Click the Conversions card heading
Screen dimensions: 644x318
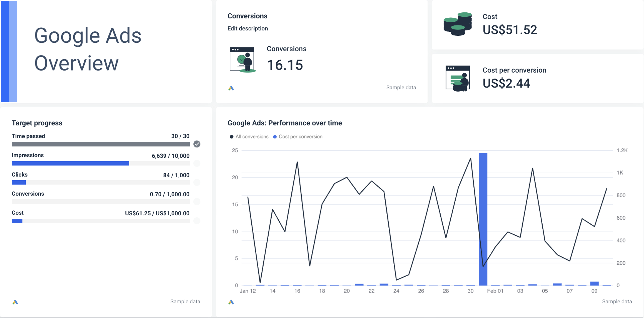(248, 16)
